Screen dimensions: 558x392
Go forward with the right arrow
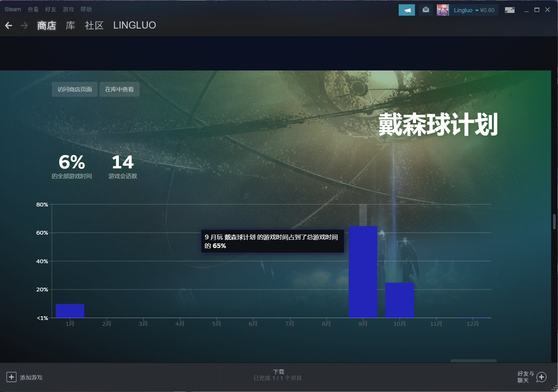24,26
